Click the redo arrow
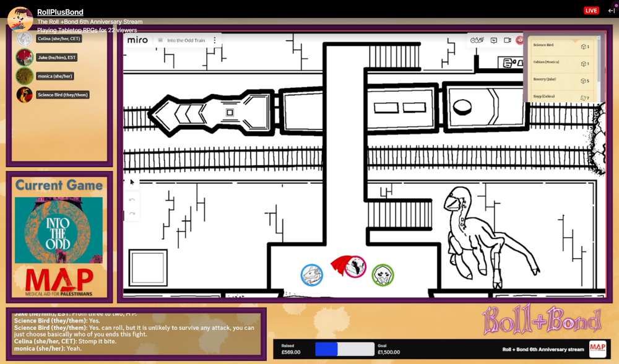The image size is (619, 364). (x=132, y=214)
